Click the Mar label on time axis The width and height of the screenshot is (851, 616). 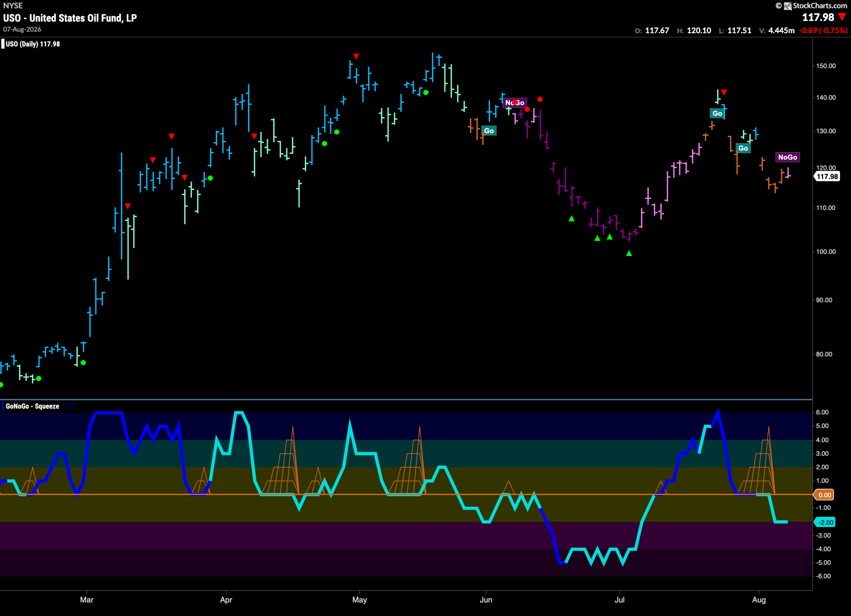(x=87, y=599)
